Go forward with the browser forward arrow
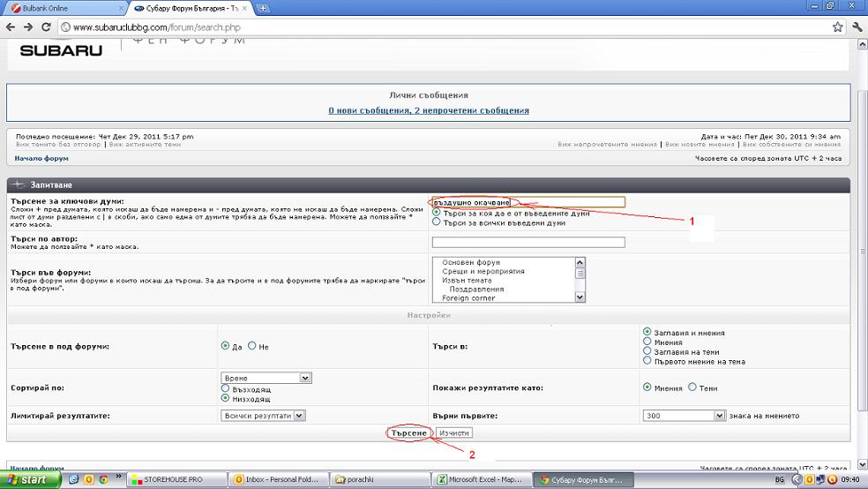This screenshot has height=489, width=868. tap(28, 27)
